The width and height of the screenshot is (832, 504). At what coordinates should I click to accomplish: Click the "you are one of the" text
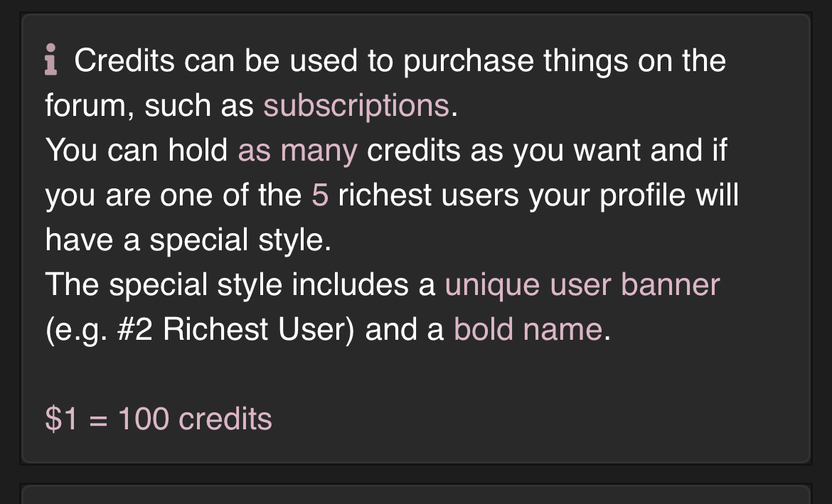174,195
